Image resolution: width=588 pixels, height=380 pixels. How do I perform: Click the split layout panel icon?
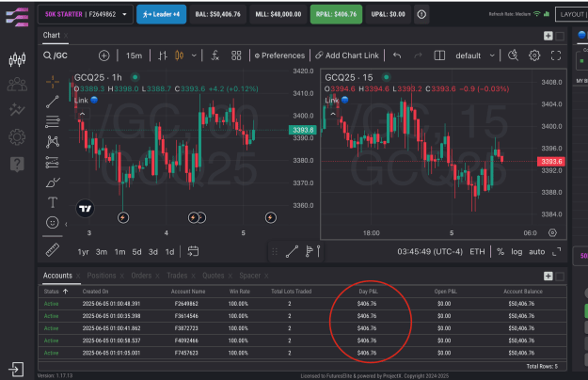pyautogui.click(x=439, y=55)
